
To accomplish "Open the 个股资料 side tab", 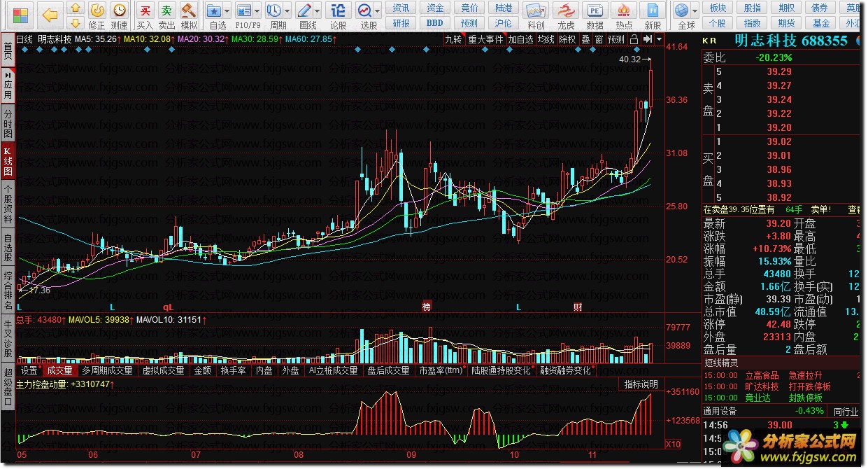I will click(x=8, y=204).
